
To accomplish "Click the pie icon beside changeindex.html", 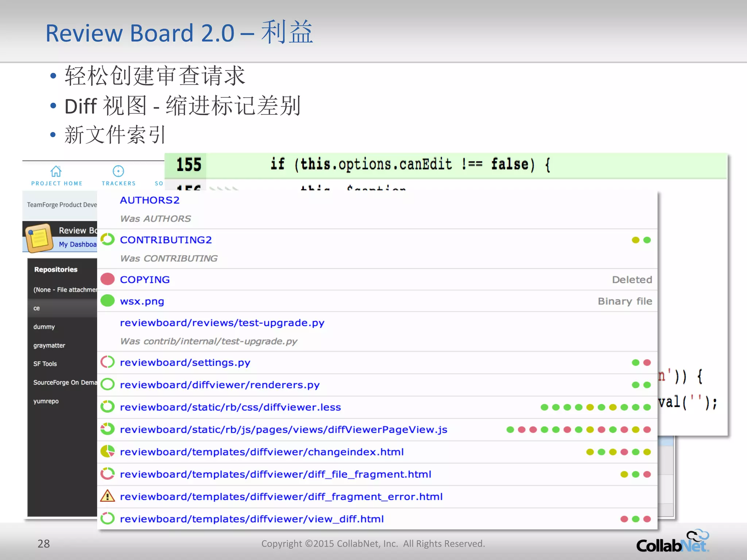I will pyautogui.click(x=108, y=451).
